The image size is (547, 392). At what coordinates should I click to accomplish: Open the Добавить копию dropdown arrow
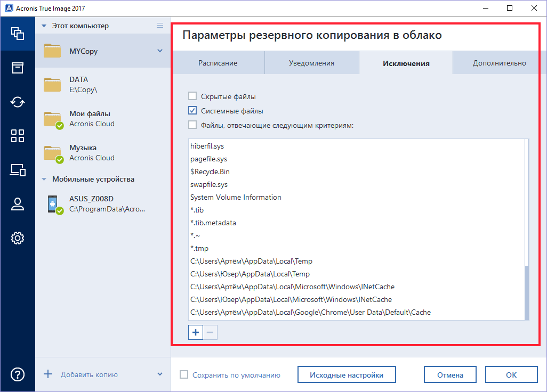tap(160, 374)
